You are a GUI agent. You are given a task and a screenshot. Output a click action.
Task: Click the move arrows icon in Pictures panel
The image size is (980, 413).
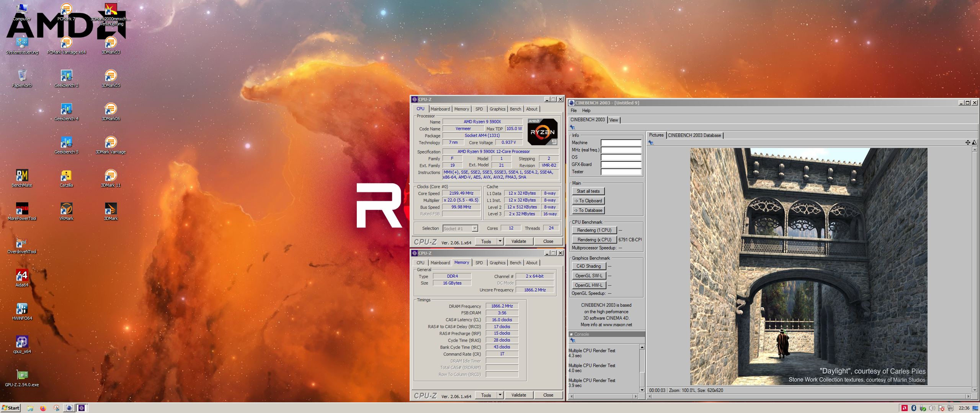point(967,142)
